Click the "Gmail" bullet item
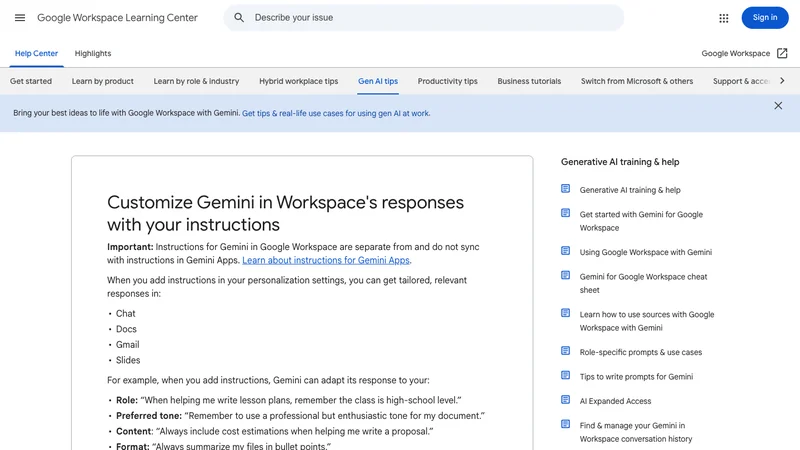 pos(128,345)
